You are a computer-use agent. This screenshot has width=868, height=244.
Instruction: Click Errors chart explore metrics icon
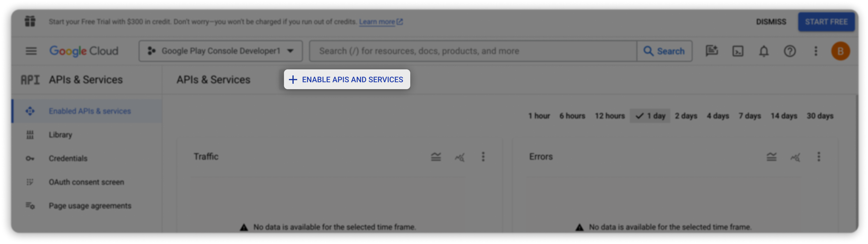[x=795, y=157]
